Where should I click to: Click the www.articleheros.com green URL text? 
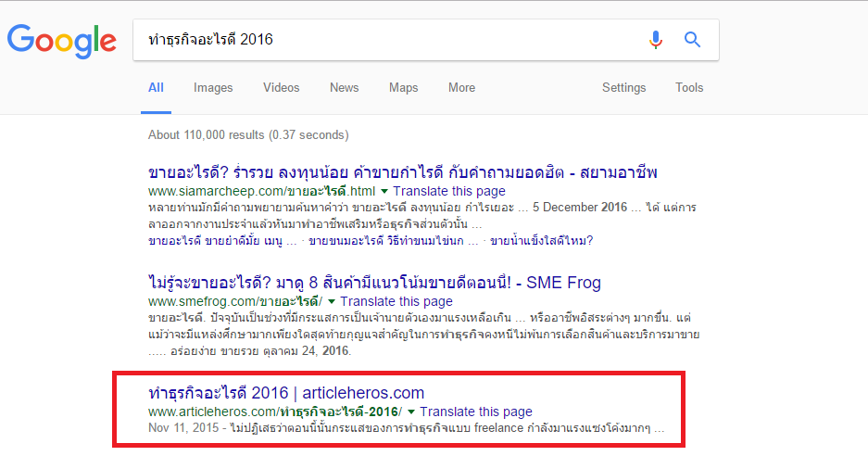(x=275, y=412)
